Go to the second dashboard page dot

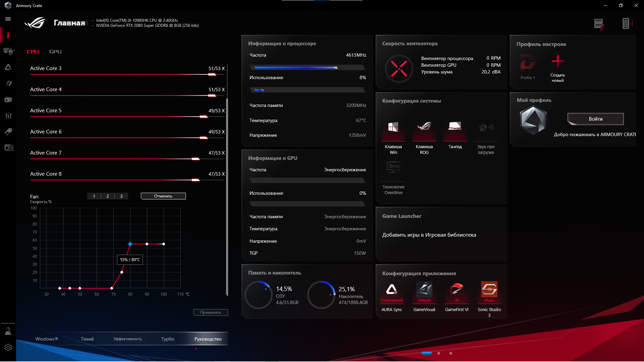pyautogui.click(x=439, y=353)
